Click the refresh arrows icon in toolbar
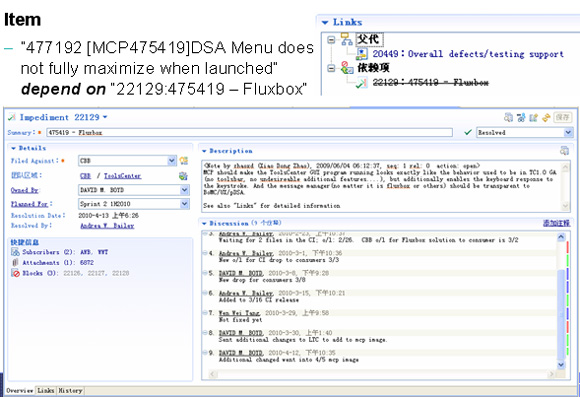The width and height of the screenshot is (580, 397). coord(546,118)
